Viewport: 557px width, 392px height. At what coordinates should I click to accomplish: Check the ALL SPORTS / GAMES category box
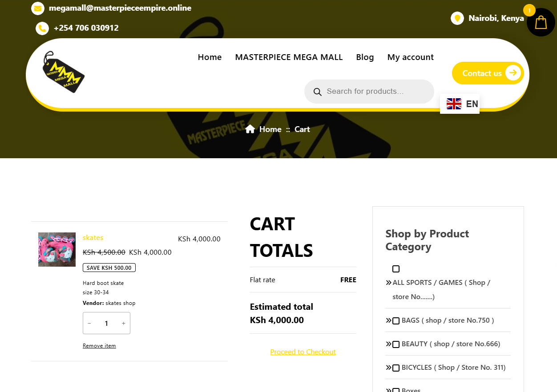tap(396, 269)
